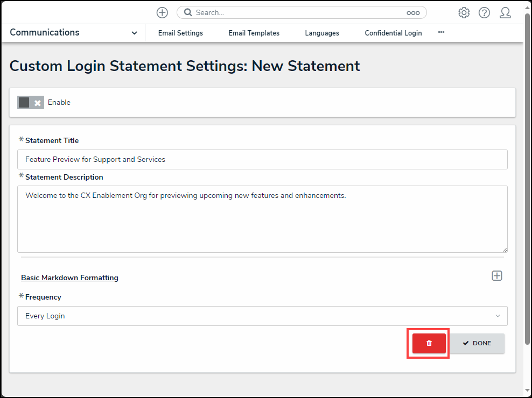Open the Languages tab

pyautogui.click(x=322, y=33)
